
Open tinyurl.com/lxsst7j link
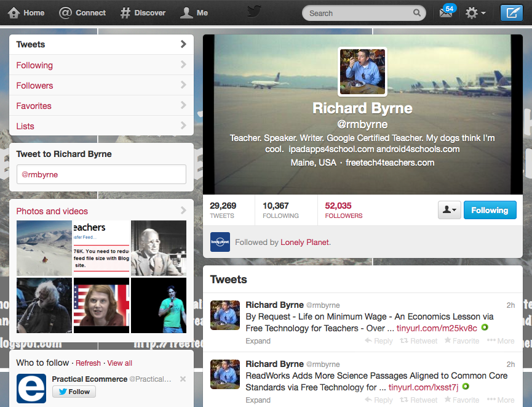423,387
